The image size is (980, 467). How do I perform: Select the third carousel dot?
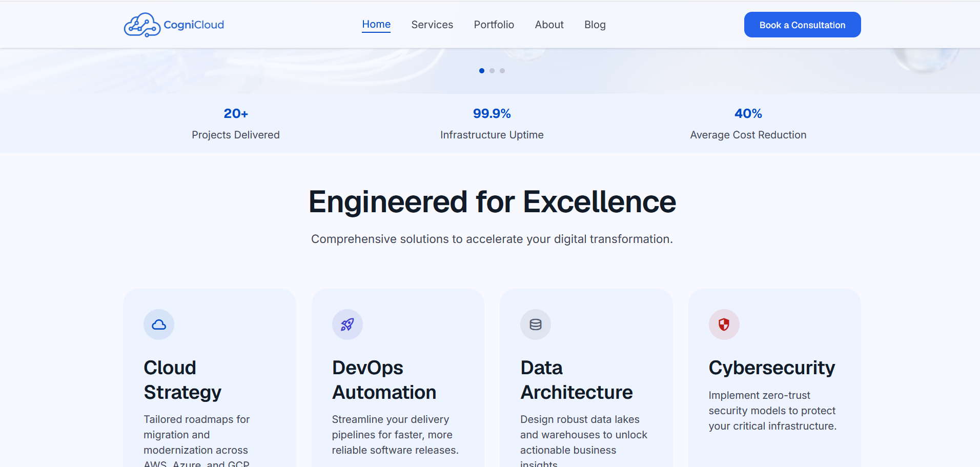502,71
